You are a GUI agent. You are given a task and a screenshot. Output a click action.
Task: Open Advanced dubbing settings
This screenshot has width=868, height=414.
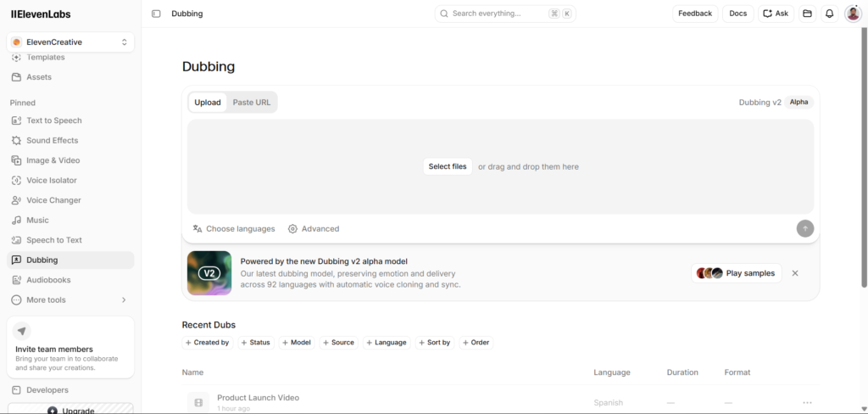pos(314,229)
